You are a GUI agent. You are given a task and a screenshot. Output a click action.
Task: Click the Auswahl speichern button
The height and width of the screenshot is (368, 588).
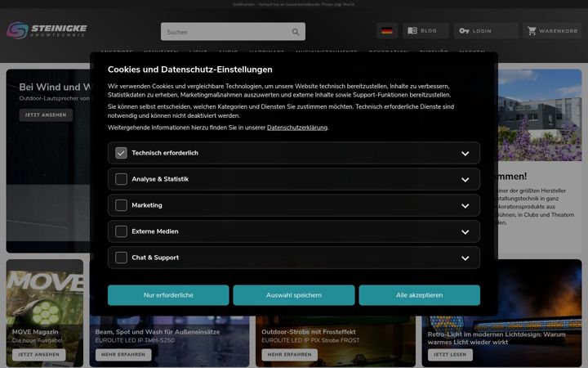coord(294,295)
